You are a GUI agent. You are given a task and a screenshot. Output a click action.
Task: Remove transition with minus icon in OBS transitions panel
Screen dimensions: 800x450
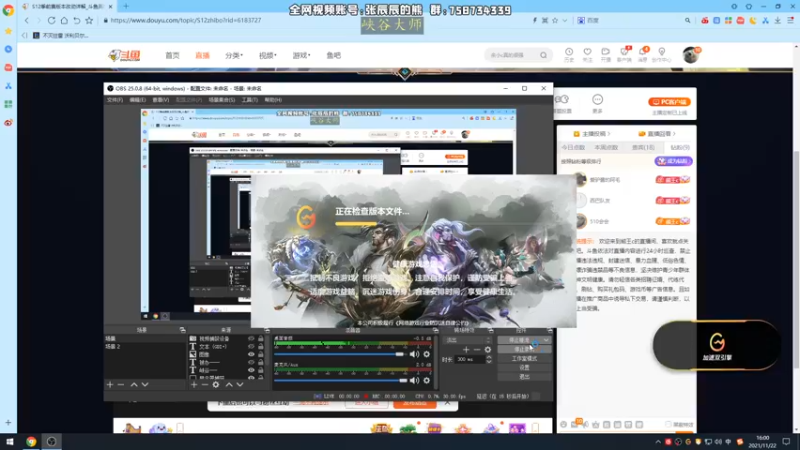click(477, 349)
